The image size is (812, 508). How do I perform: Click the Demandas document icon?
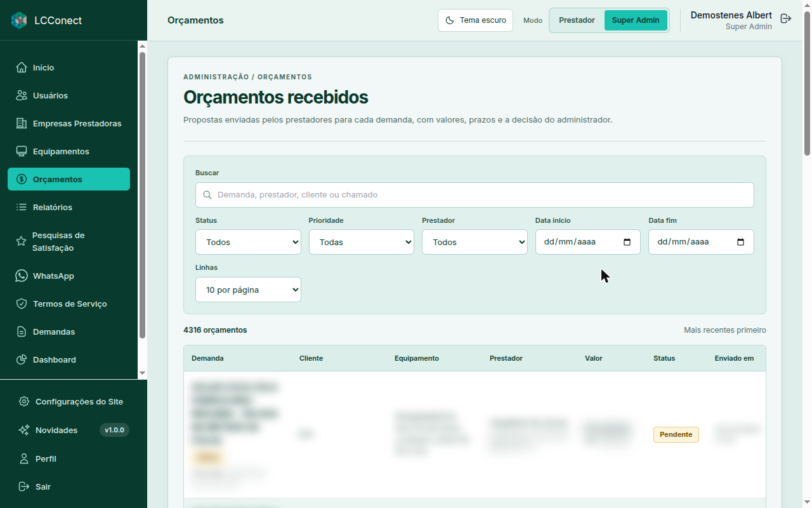(x=22, y=331)
